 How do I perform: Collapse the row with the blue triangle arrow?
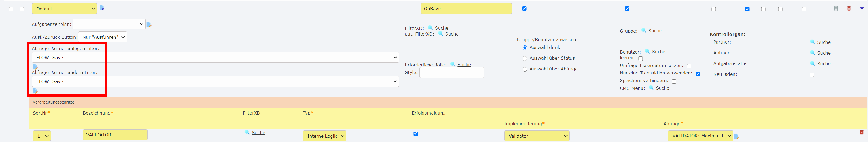pyautogui.click(x=862, y=8)
